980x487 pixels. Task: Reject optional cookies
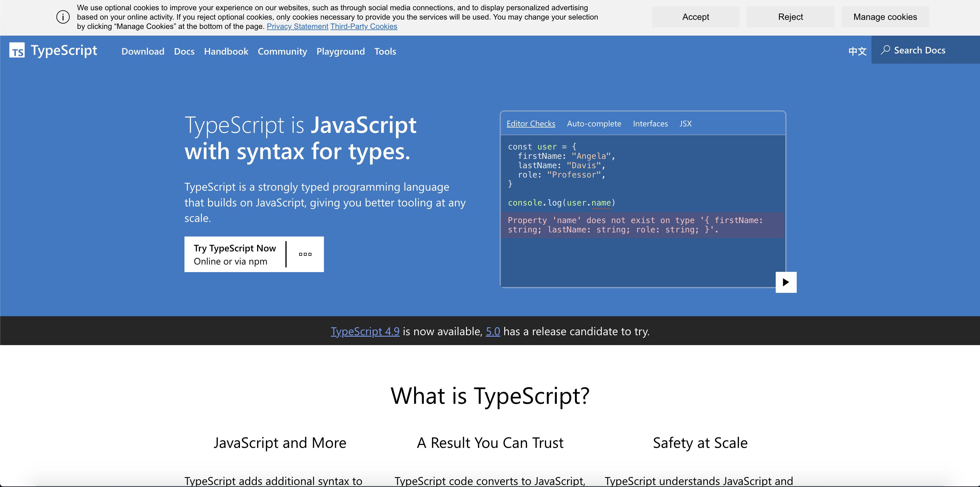click(790, 17)
